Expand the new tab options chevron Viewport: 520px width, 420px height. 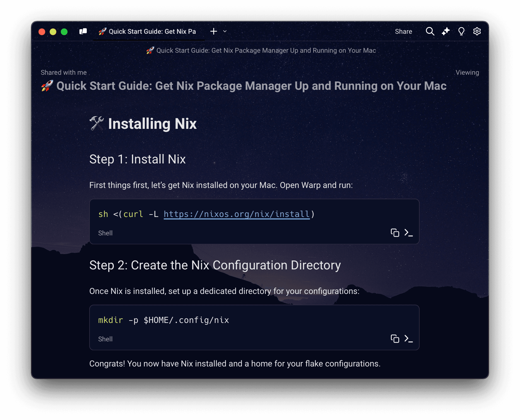[225, 31]
